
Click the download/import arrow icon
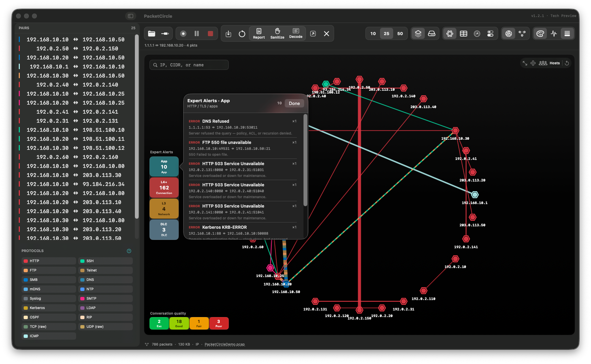click(x=228, y=34)
